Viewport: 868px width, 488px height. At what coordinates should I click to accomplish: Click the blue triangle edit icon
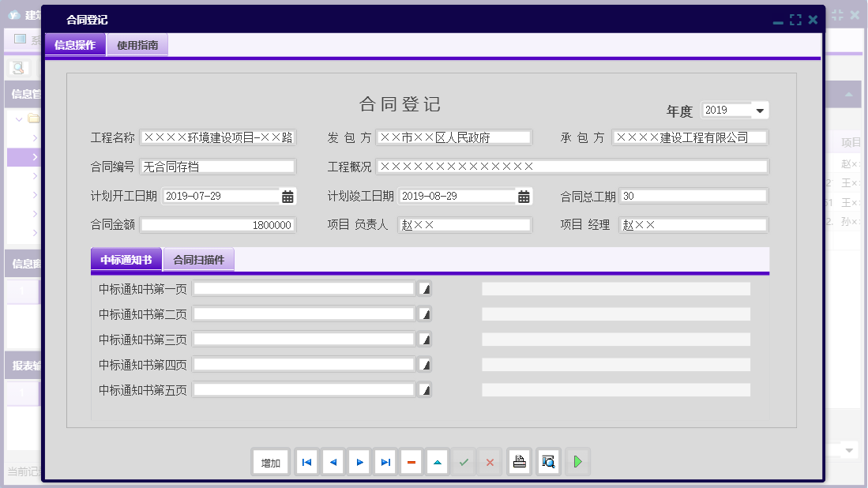click(x=437, y=462)
